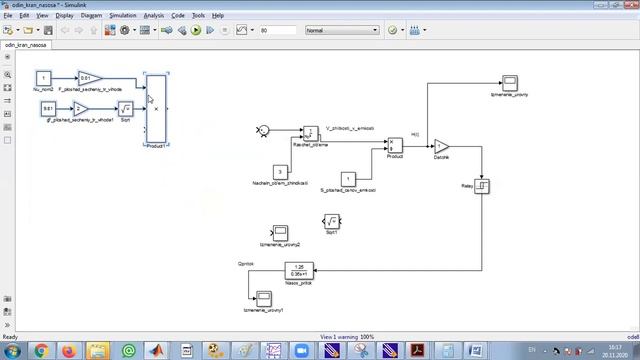Open the Edit menu
This screenshot has width=640, height=360.
tap(24, 16)
